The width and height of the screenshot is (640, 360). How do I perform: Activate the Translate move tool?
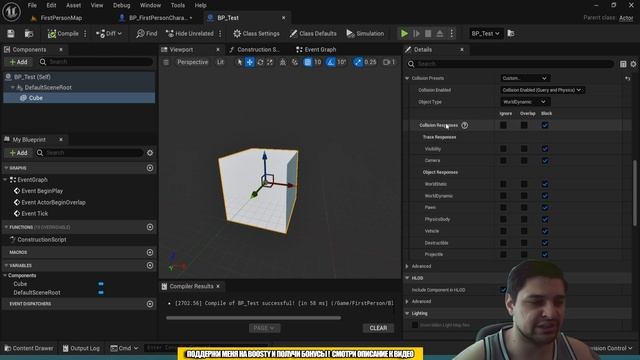click(x=249, y=62)
